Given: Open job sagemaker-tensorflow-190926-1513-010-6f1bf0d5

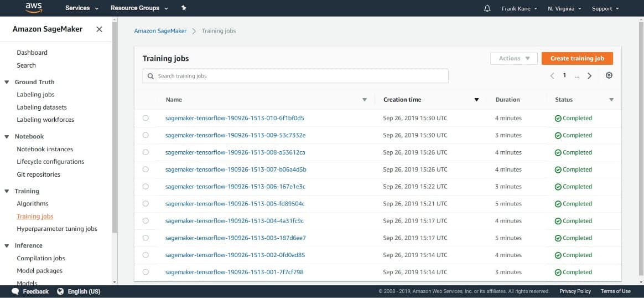Looking at the screenshot, I should click(235, 119).
